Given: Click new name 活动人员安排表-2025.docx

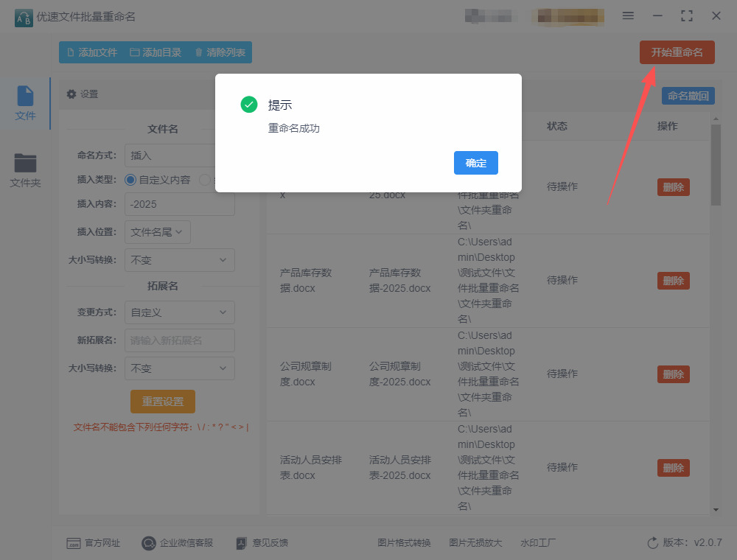Looking at the screenshot, I should (400, 467).
